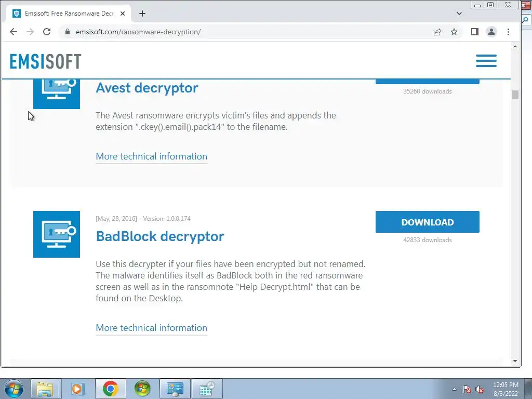This screenshot has height=399, width=532.
Task: Switch to Chrome in the taskbar
Action: point(110,389)
